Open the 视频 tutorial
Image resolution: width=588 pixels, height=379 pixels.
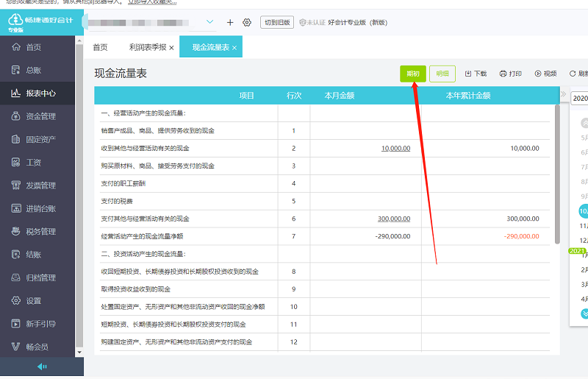point(545,74)
